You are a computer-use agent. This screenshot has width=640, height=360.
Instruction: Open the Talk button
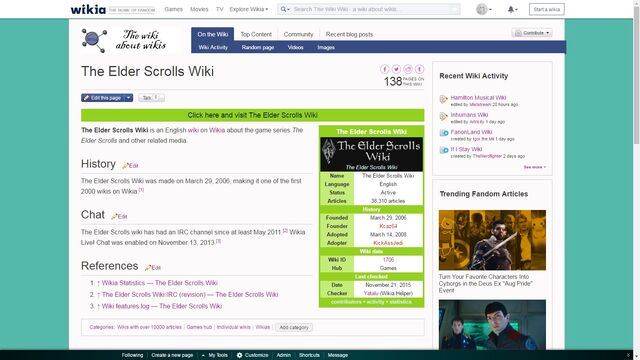coord(151,98)
